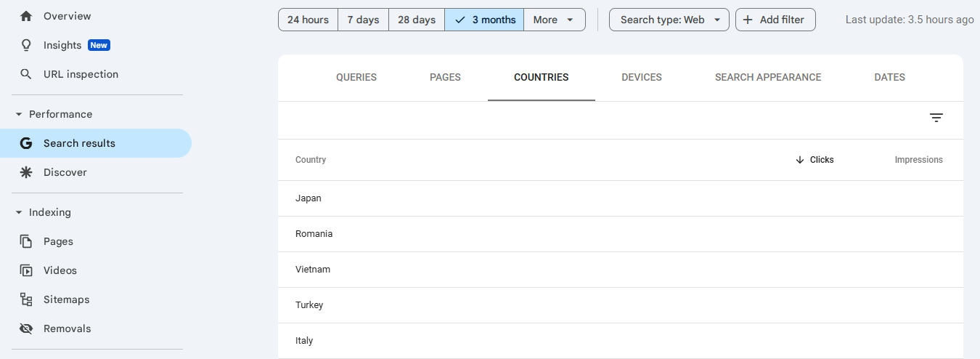Switch to the Dates tab
The image size is (980, 359).
[x=890, y=78]
